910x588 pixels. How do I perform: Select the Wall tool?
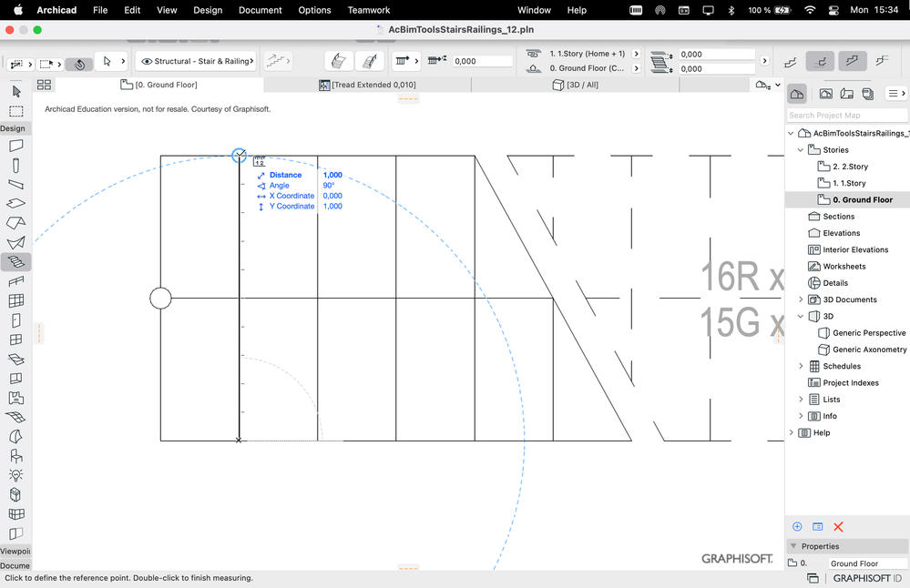15,146
